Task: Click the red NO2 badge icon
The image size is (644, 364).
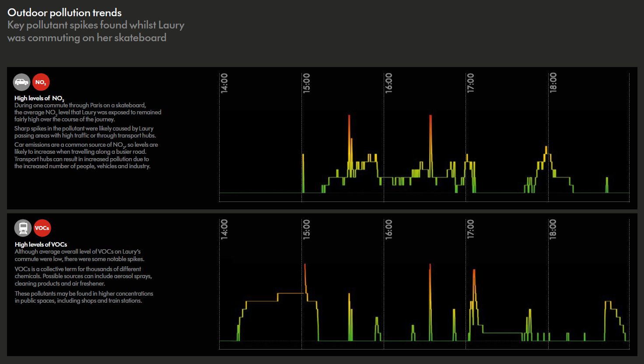Action: (x=41, y=82)
